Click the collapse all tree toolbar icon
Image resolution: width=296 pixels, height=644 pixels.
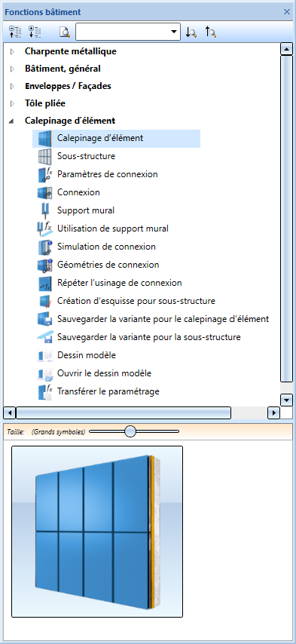point(35,32)
